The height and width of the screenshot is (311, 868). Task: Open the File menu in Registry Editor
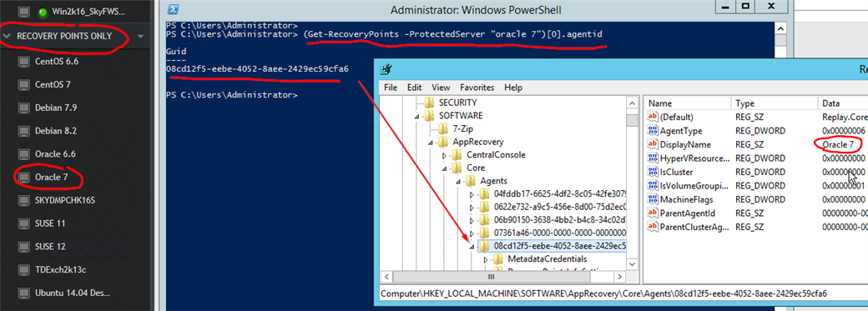click(391, 88)
